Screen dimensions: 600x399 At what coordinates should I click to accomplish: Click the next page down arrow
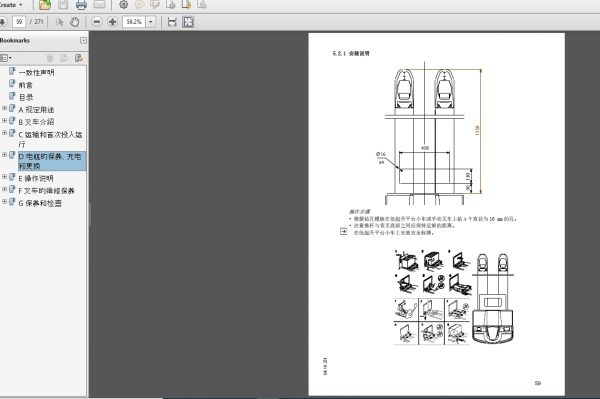pyautogui.click(x=3, y=22)
